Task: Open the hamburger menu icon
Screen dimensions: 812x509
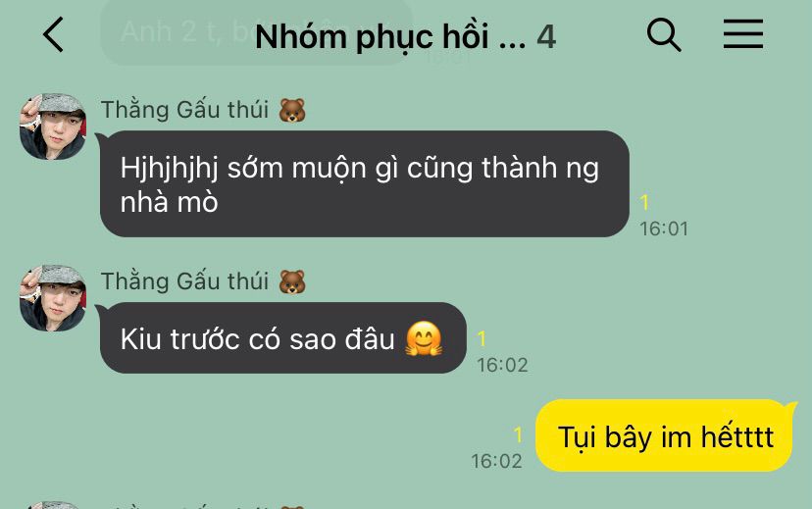Action: click(743, 34)
